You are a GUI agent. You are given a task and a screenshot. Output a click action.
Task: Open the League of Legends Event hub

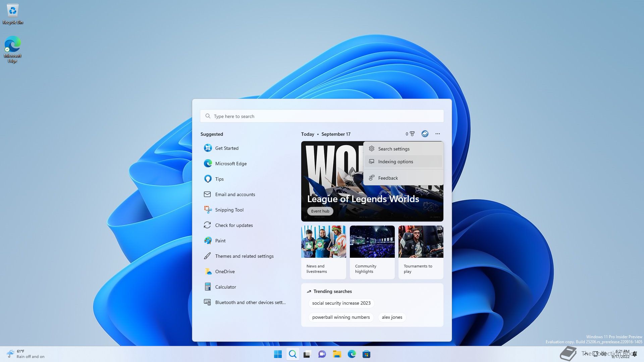point(320,211)
